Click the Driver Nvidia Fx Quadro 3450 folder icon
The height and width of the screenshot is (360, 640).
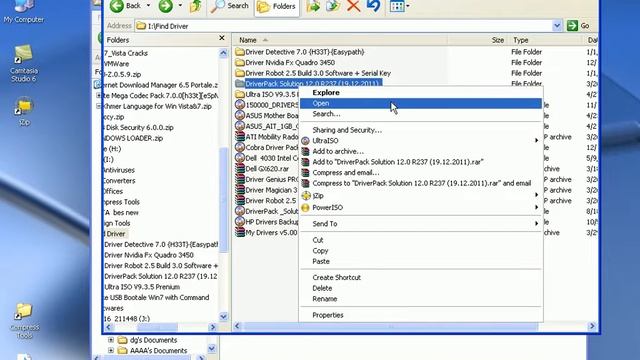point(240,62)
